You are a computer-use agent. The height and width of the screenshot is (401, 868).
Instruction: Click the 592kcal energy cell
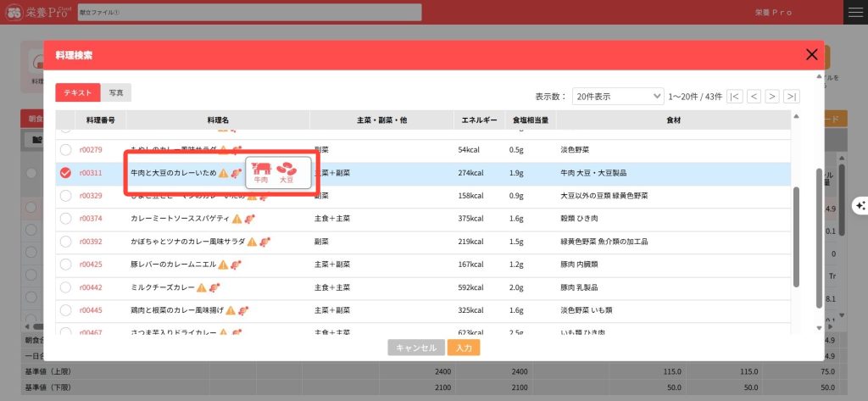pyautogui.click(x=470, y=287)
